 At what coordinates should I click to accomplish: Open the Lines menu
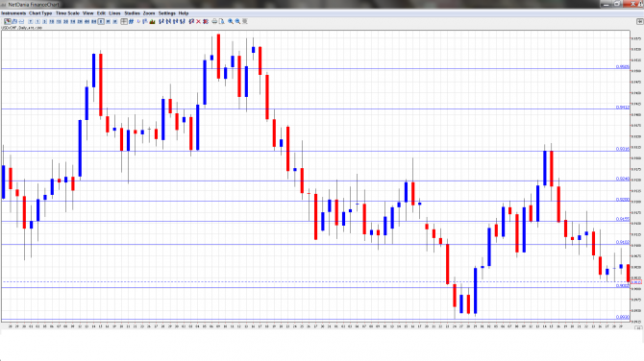tap(114, 13)
